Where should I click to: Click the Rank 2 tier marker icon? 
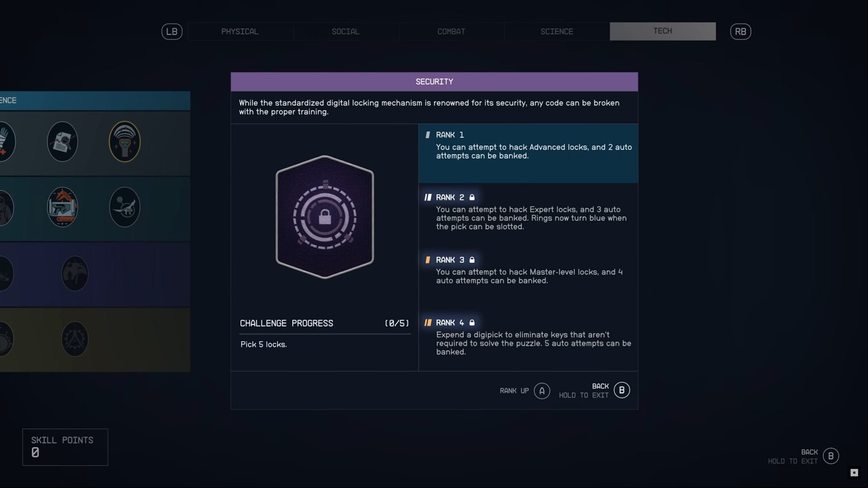point(428,197)
